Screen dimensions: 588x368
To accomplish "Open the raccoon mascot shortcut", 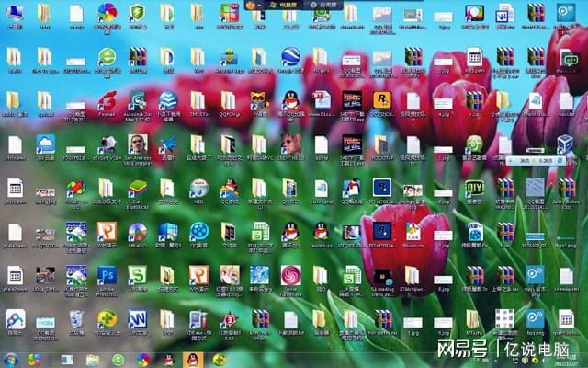I will pos(260,100).
